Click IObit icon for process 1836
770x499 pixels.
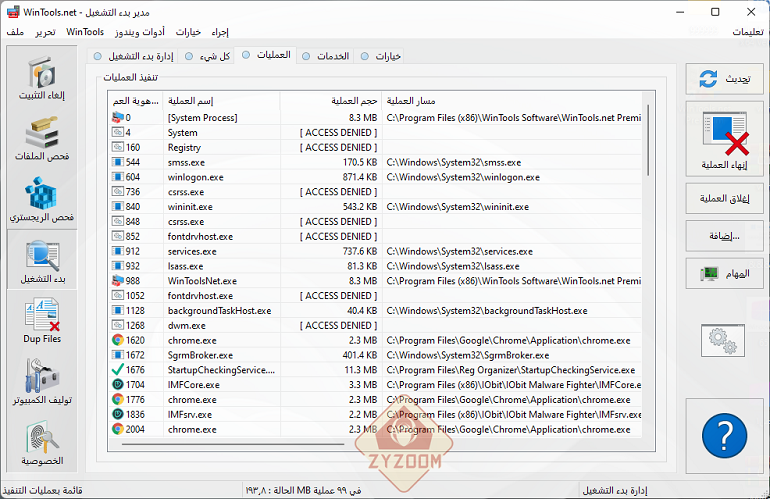click(x=117, y=414)
